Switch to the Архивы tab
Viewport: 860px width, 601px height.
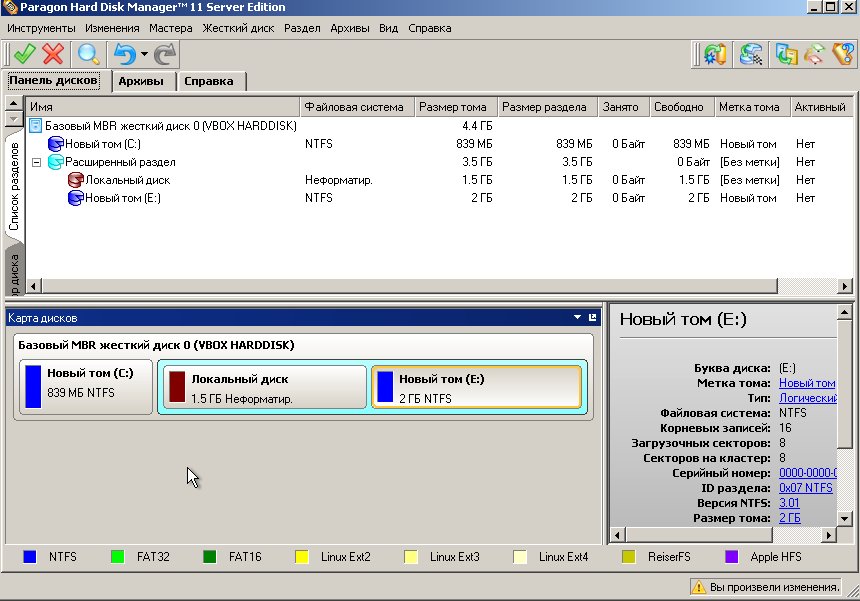click(140, 81)
